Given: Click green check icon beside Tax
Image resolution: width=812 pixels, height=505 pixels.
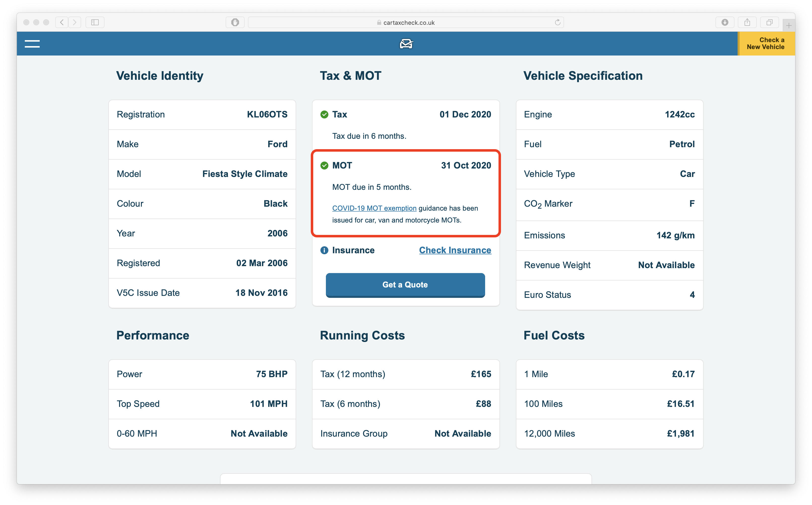Looking at the screenshot, I should 324,114.
